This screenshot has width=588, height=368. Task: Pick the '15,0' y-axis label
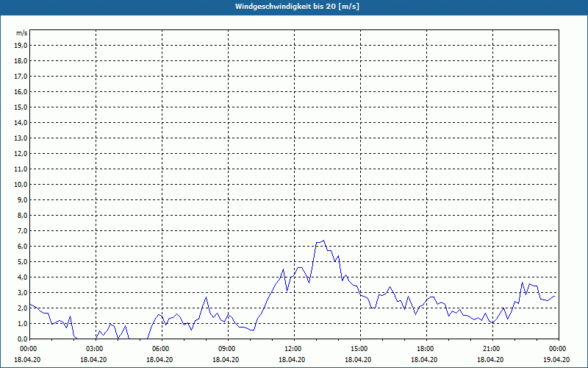point(21,107)
